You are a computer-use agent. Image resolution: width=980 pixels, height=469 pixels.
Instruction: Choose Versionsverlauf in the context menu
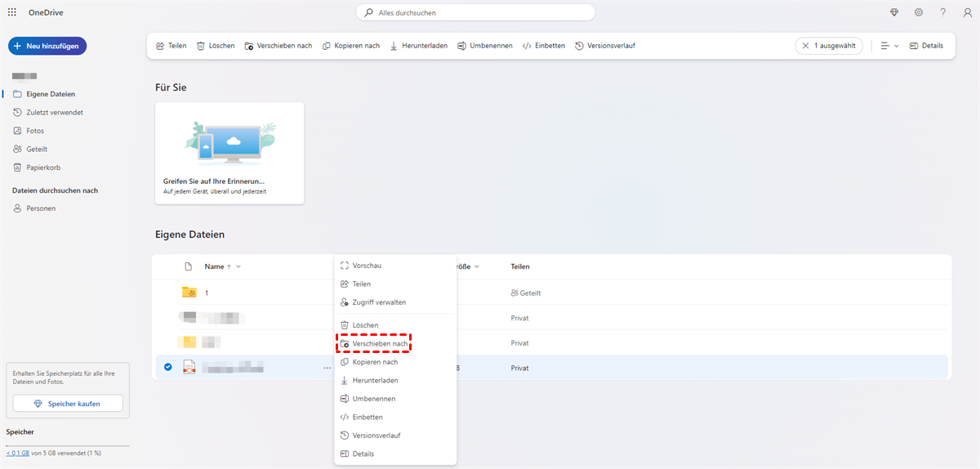[x=395, y=435]
